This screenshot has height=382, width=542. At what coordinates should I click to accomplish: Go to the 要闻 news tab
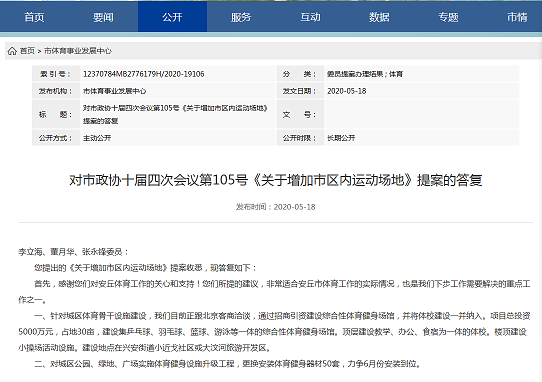tap(103, 17)
